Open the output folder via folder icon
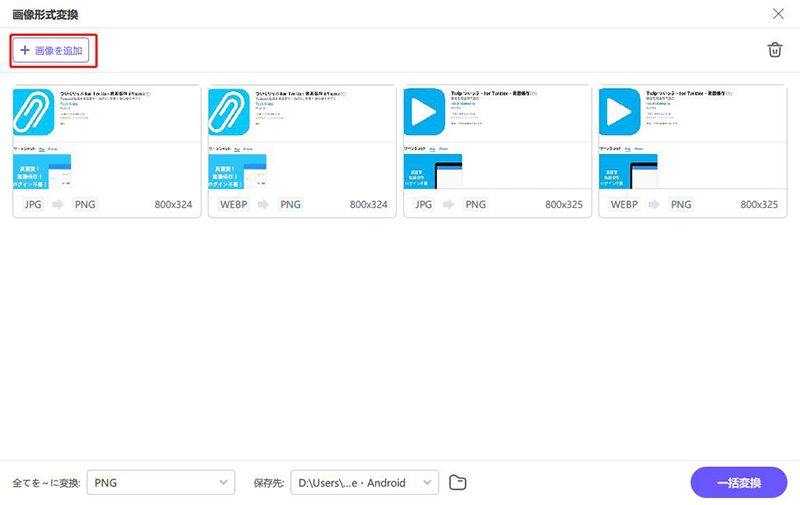The height and width of the screenshot is (505, 800). pyautogui.click(x=457, y=483)
